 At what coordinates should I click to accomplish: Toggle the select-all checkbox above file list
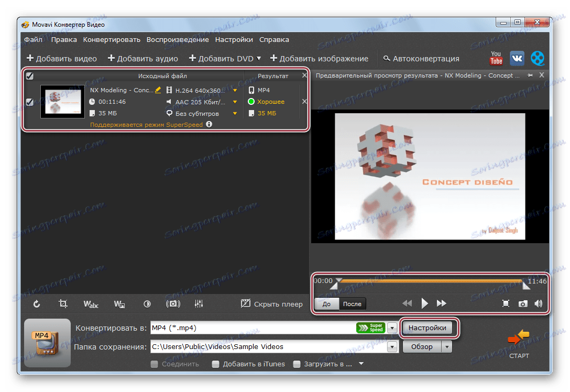(30, 76)
